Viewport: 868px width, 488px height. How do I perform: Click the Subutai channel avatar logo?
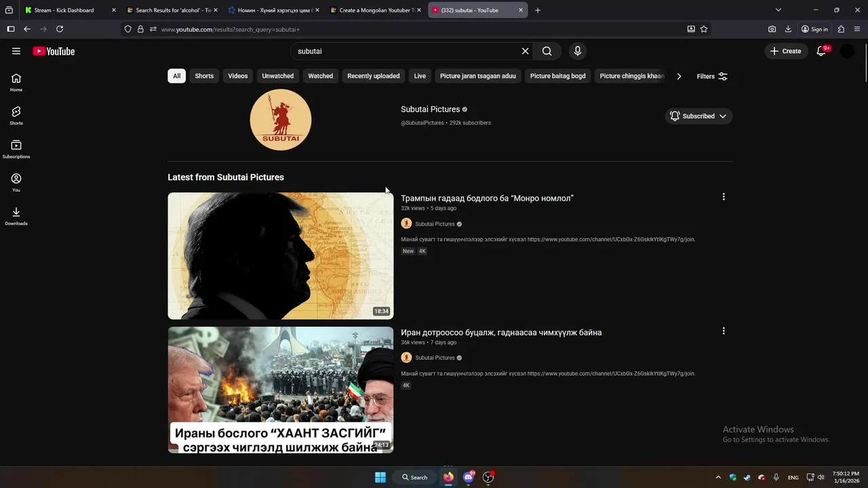281,120
